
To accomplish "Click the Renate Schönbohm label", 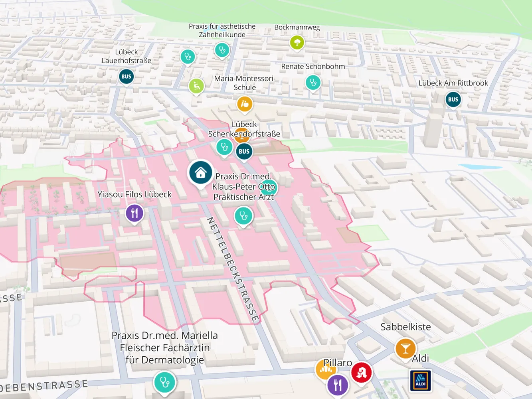I will coord(313,66).
